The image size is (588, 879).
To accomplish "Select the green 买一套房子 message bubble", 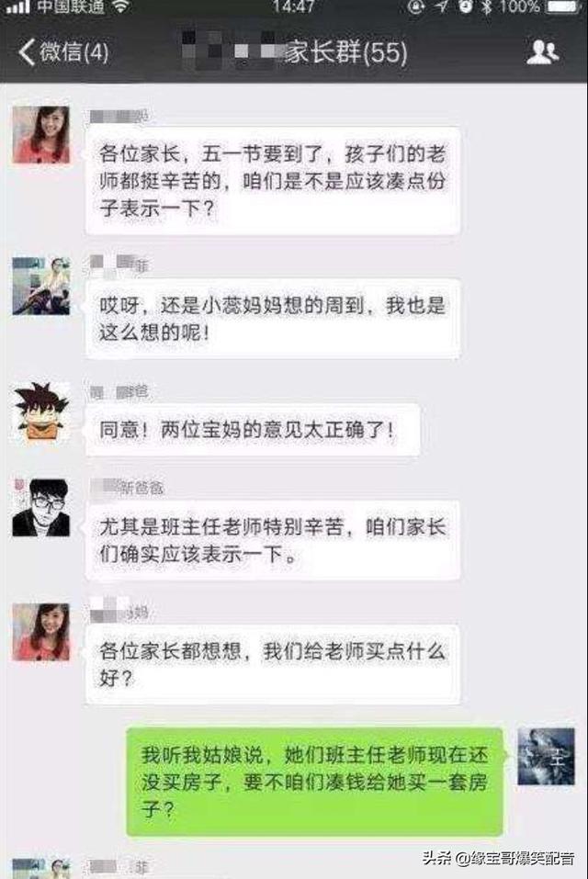I will (314, 782).
